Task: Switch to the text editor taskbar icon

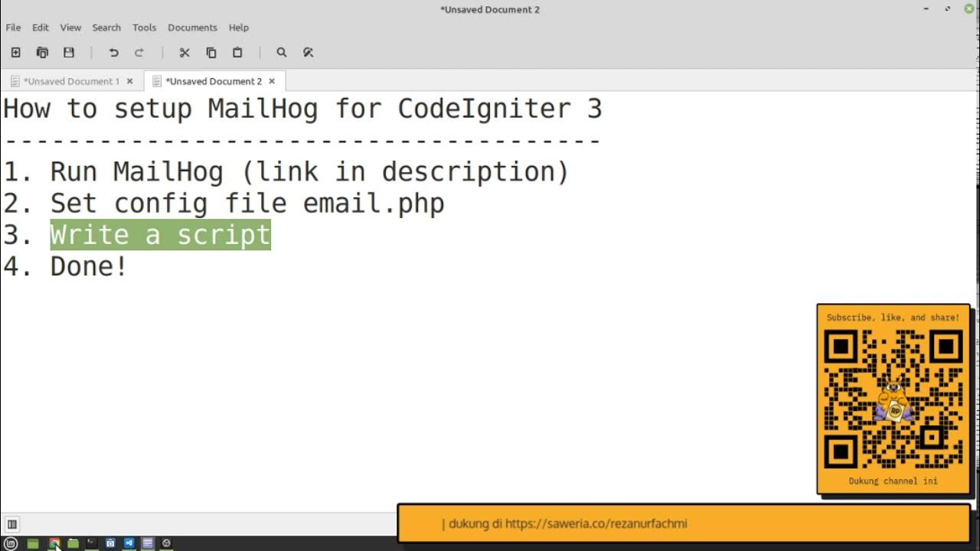Action: [148, 543]
